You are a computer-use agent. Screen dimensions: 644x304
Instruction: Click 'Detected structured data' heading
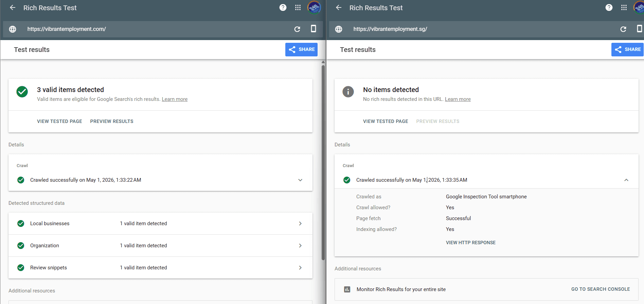coord(36,203)
